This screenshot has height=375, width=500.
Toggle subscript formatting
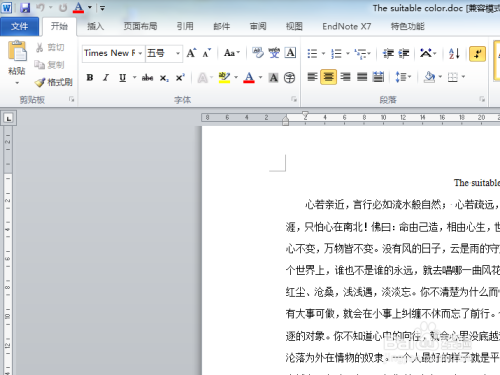pyautogui.click(x=164, y=78)
